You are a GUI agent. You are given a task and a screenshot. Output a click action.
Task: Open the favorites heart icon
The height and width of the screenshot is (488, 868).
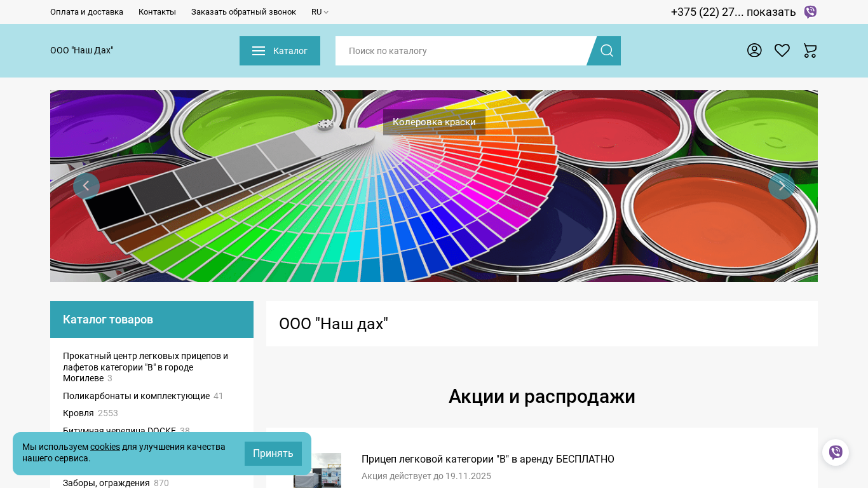coord(782,51)
